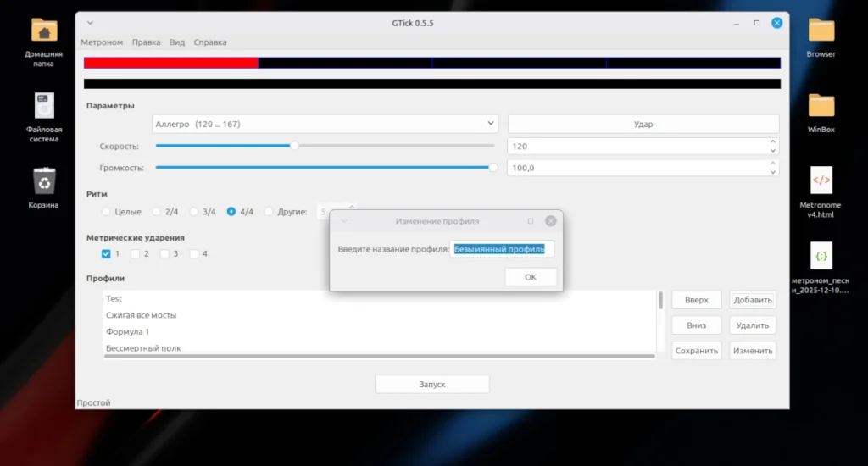This screenshot has width=868, height=466.
Task: Open the Метроном menu
Action: click(x=102, y=42)
